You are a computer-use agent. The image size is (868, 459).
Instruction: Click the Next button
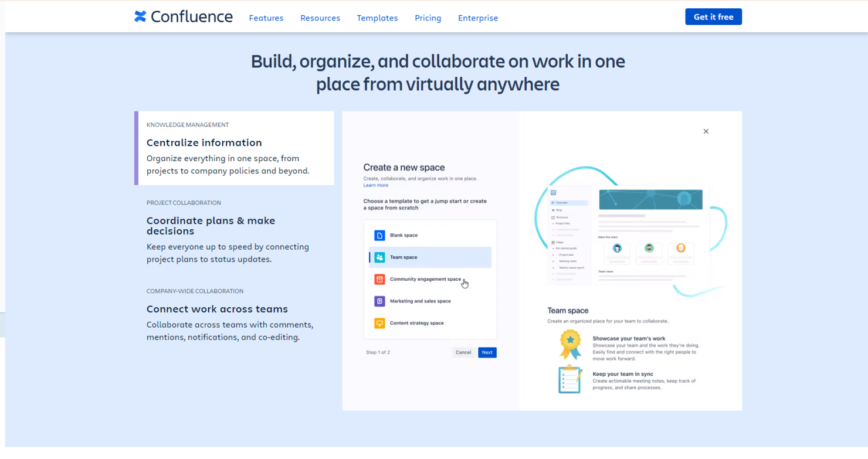[x=487, y=352]
